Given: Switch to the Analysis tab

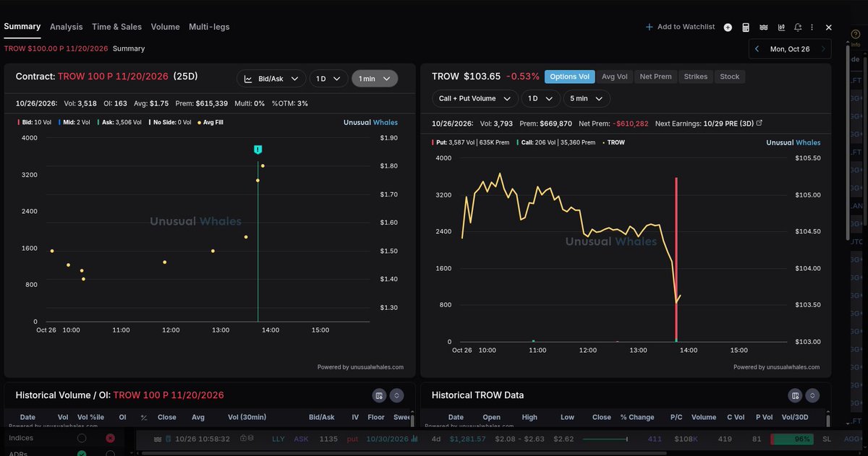Looking at the screenshot, I should pos(67,27).
